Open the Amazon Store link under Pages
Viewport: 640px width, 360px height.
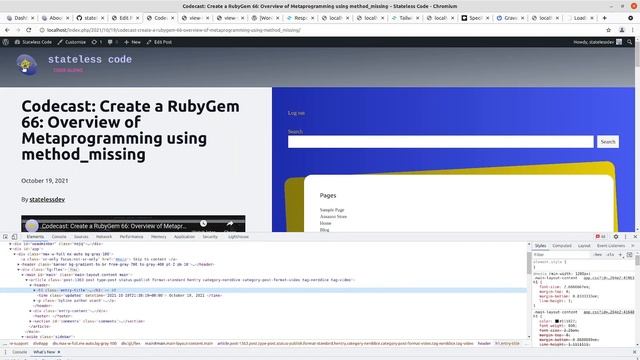pyautogui.click(x=333, y=216)
